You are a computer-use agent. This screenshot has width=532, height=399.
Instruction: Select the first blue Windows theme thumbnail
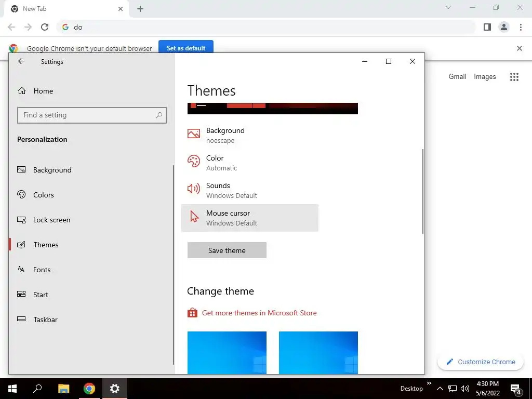click(227, 353)
